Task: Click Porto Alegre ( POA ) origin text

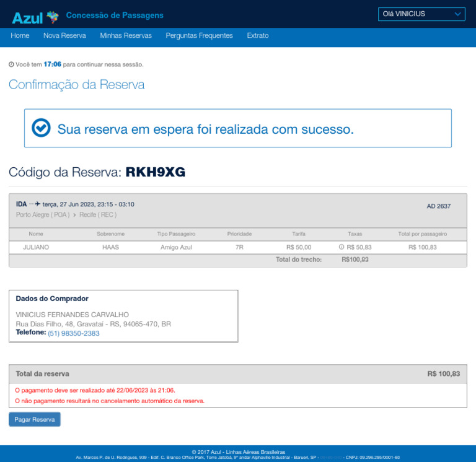Action: click(43, 215)
